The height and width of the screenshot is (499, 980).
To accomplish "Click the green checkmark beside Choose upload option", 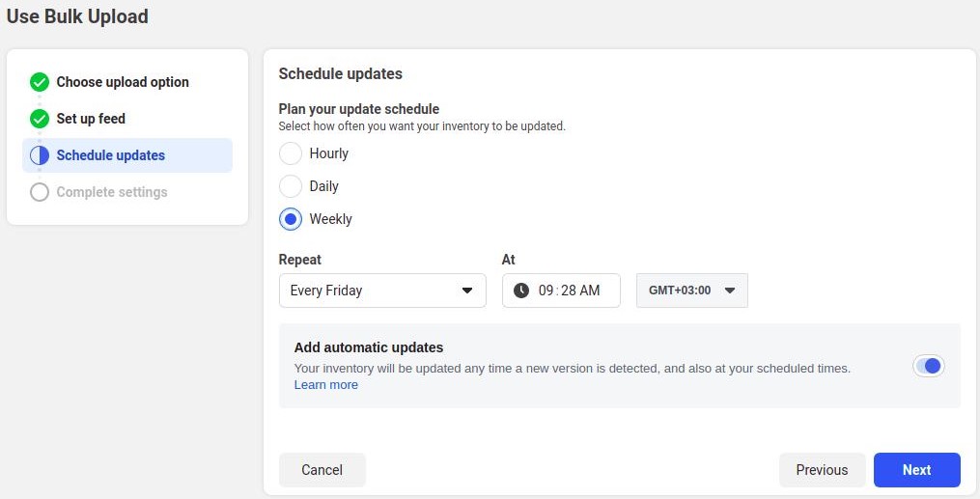I will point(40,82).
